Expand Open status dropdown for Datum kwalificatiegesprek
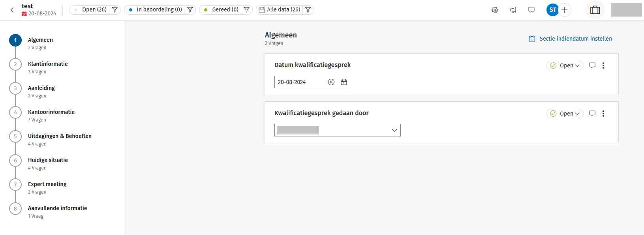644x235 pixels. (569, 65)
